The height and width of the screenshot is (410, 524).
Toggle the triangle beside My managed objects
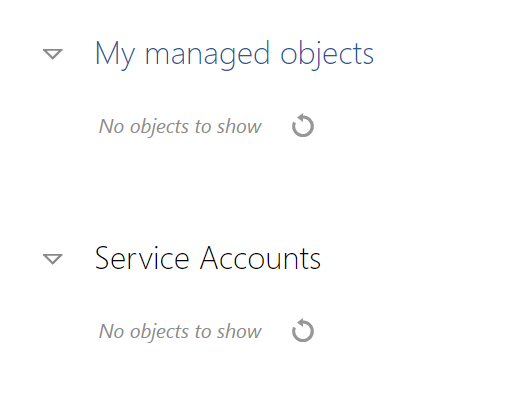(x=53, y=54)
